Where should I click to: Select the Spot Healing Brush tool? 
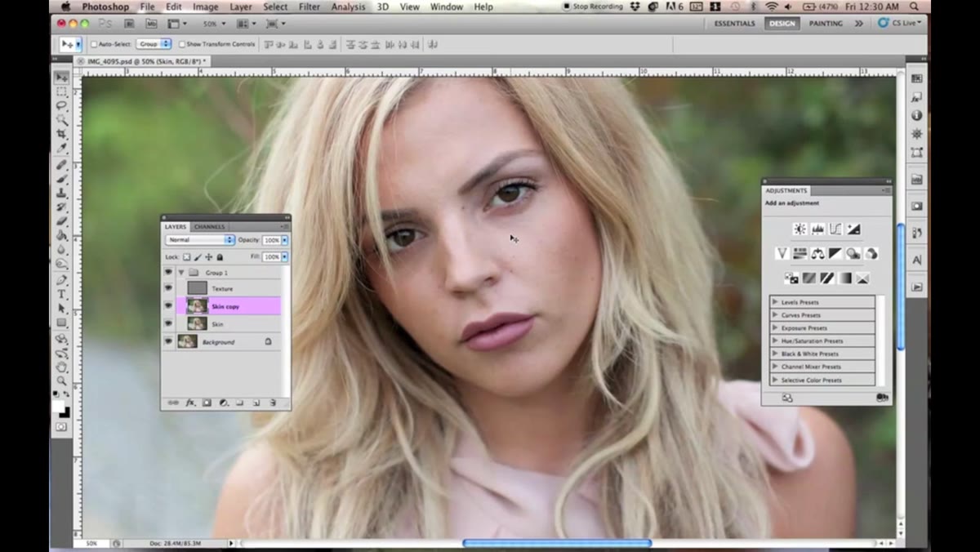coord(62,165)
